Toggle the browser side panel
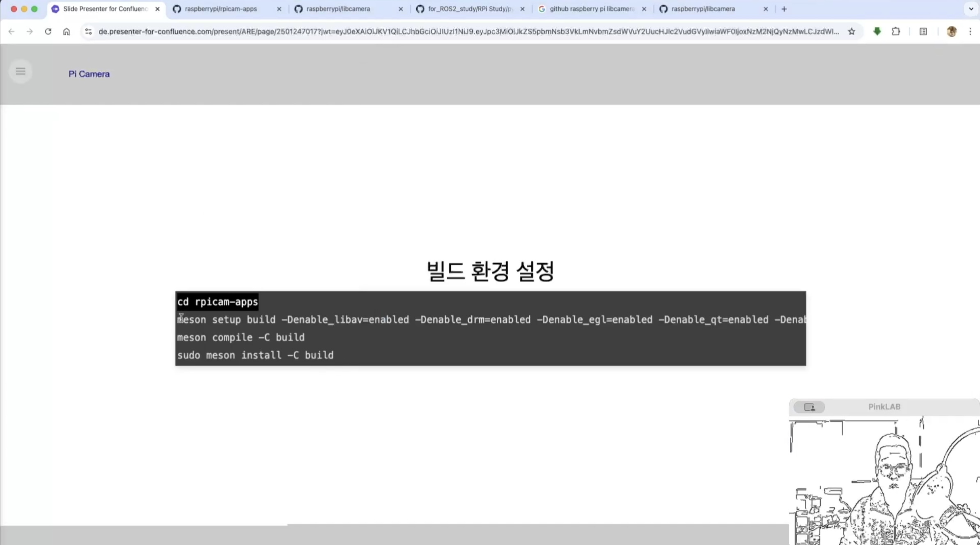 [923, 32]
